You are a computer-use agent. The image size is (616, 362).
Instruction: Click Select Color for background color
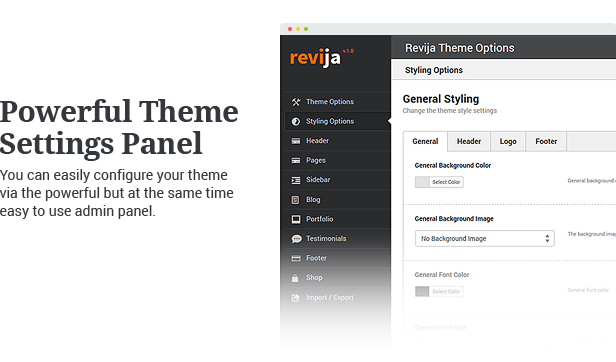pyautogui.click(x=446, y=182)
